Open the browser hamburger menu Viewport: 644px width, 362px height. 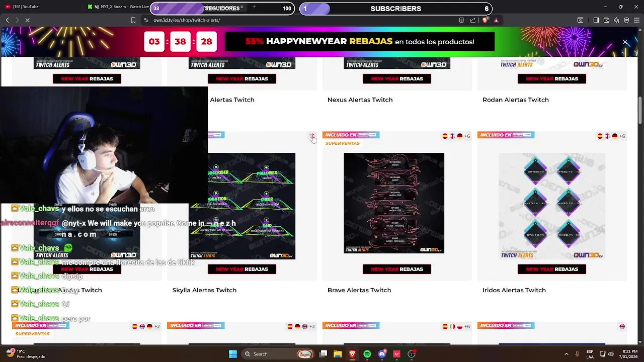tap(636, 20)
